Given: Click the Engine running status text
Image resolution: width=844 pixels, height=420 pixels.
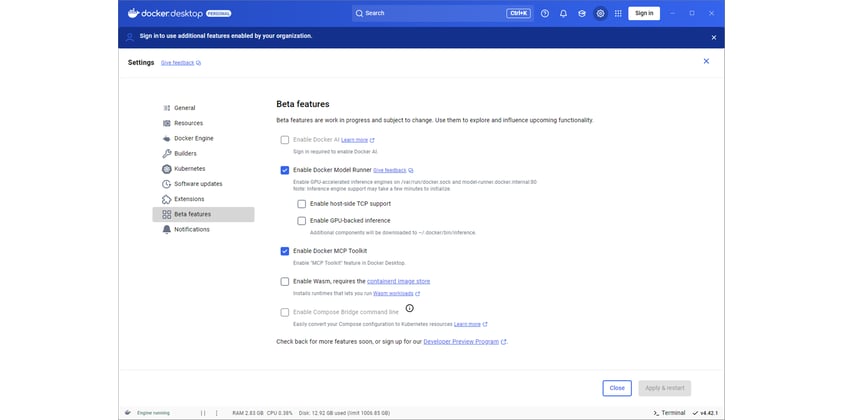Looking at the screenshot, I should coord(153,413).
